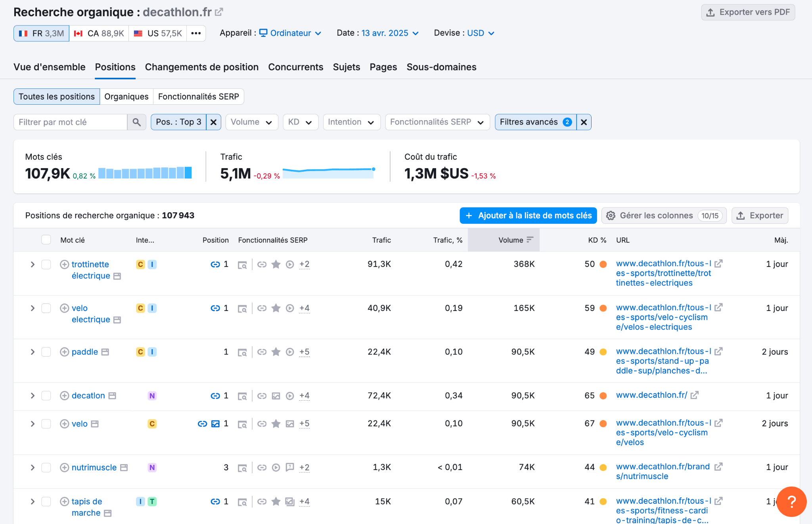Screen dimensions: 812x524
Task: Open SERP snapshot icon next to decatlon
Action: click(112, 396)
